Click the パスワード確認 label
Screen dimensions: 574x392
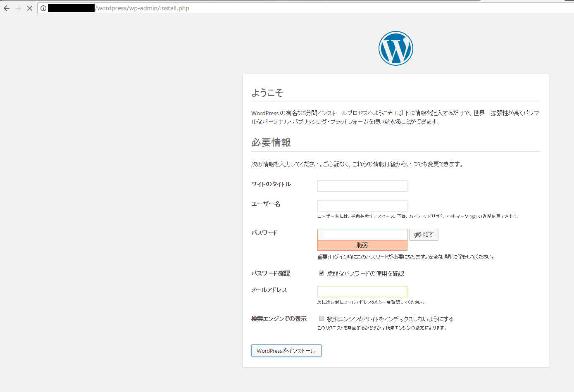coord(271,273)
